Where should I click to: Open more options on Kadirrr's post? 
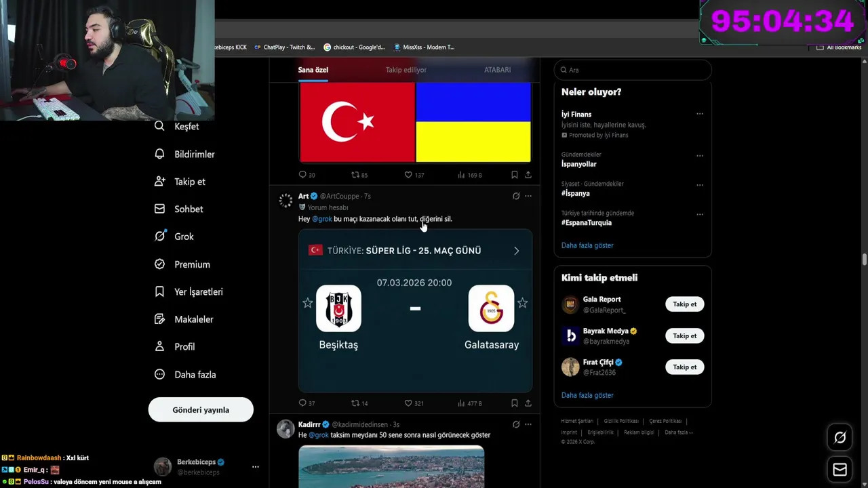528,424
